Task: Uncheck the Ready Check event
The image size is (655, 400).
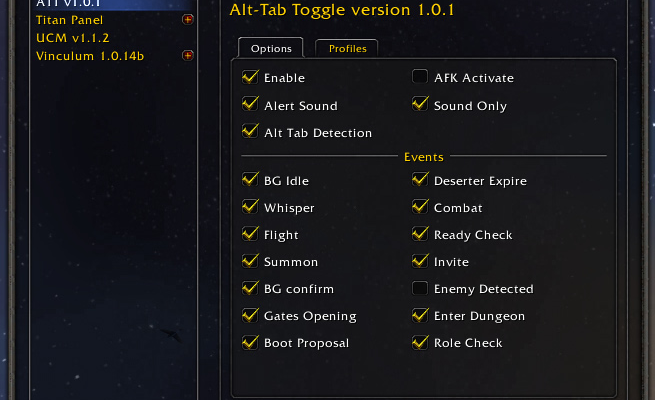Action: (x=420, y=235)
